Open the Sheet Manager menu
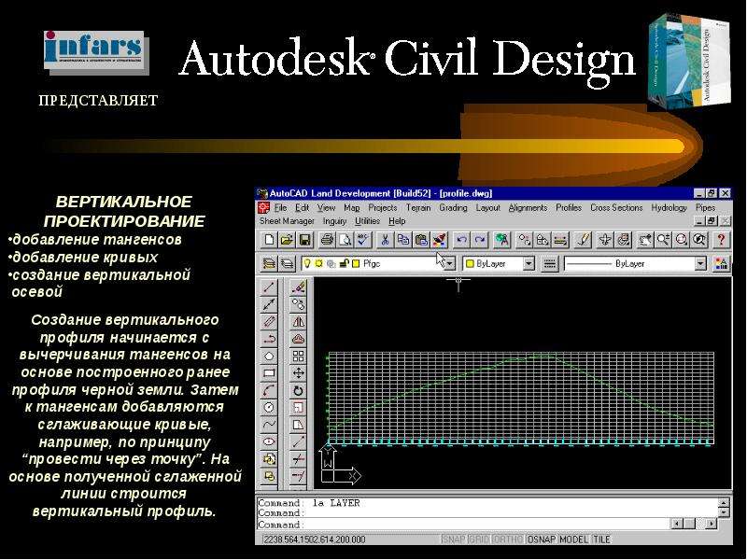Image resolution: width=747 pixels, height=560 pixels. (x=287, y=221)
